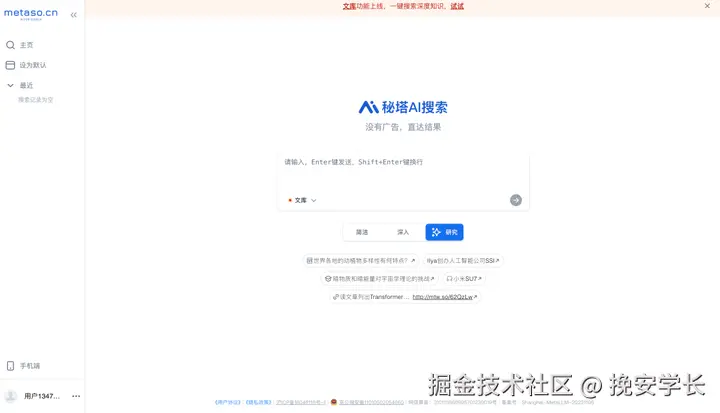The height and width of the screenshot is (413, 720).
Task: Click the browser window icon beside 设为默认
Action: [10, 65]
